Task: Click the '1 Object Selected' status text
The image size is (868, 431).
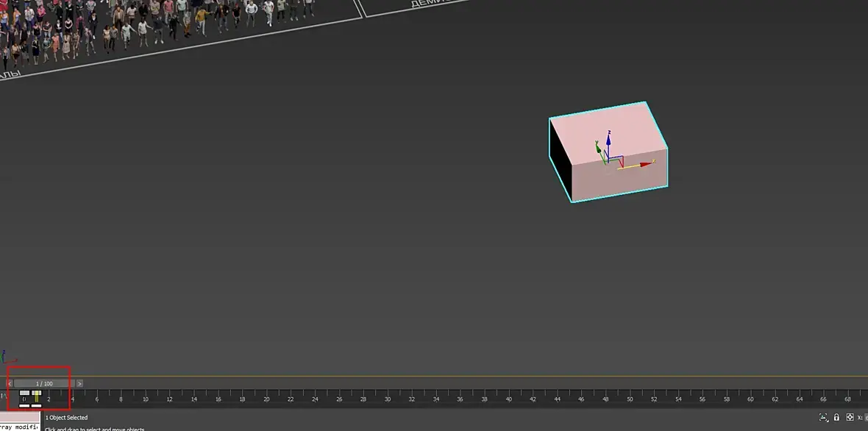Action: point(66,418)
